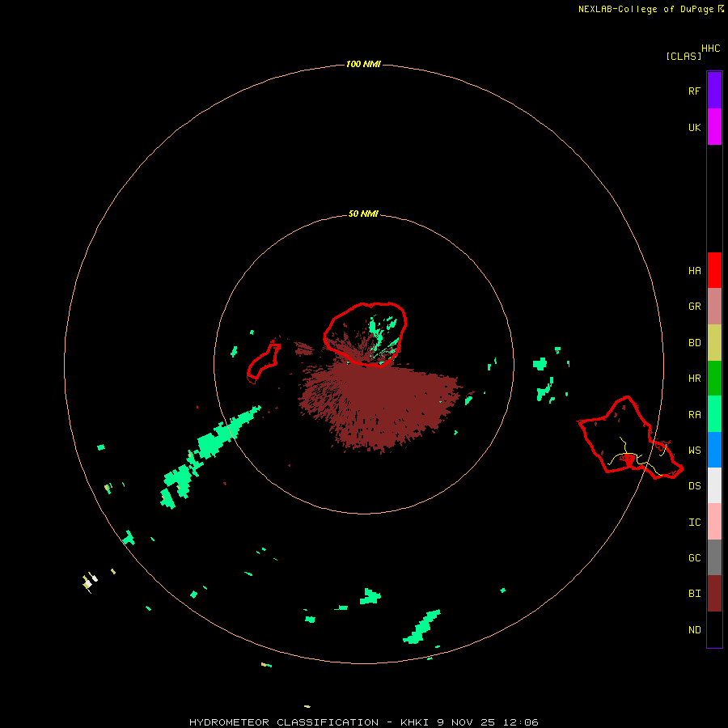Click the "HA" legend label

click(x=694, y=271)
